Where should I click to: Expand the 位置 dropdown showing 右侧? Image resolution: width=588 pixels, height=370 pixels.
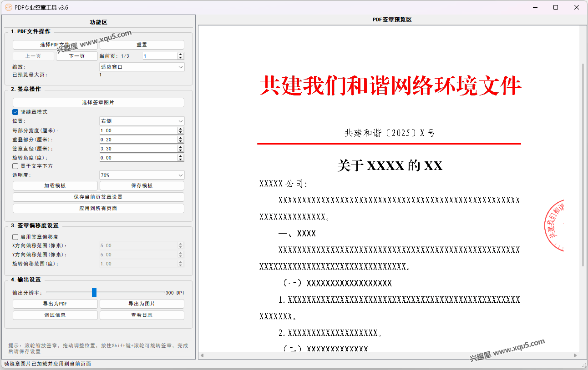[x=142, y=121]
